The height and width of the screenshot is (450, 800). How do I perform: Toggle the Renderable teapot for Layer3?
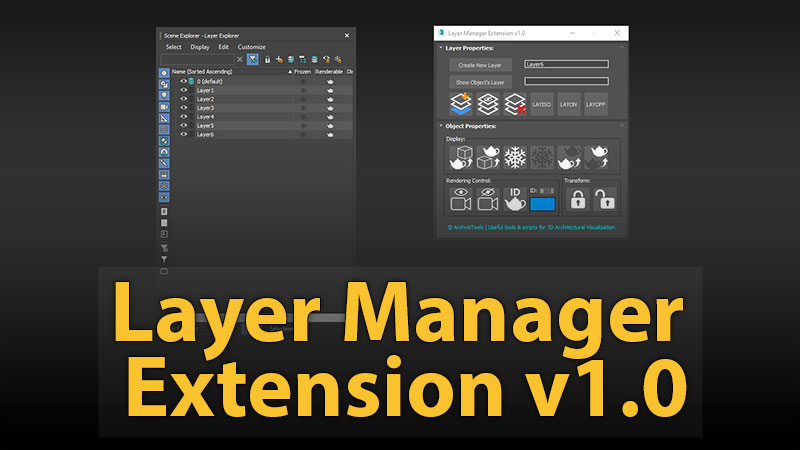tap(330, 108)
